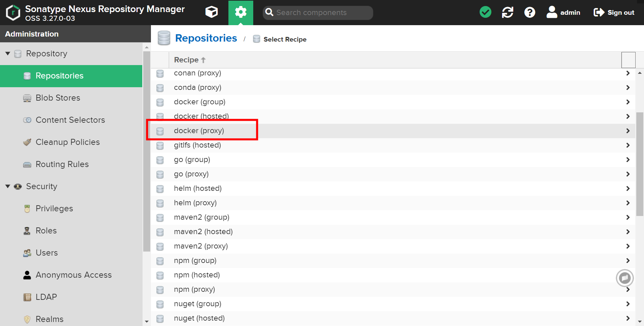The height and width of the screenshot is (326, 644).
Task: Click the Realms shield icon
Action: point(27,319)
